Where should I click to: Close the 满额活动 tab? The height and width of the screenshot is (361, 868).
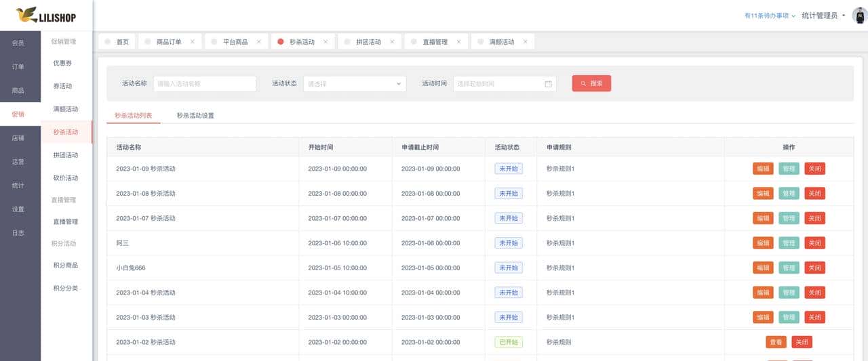tap(525, 41)
